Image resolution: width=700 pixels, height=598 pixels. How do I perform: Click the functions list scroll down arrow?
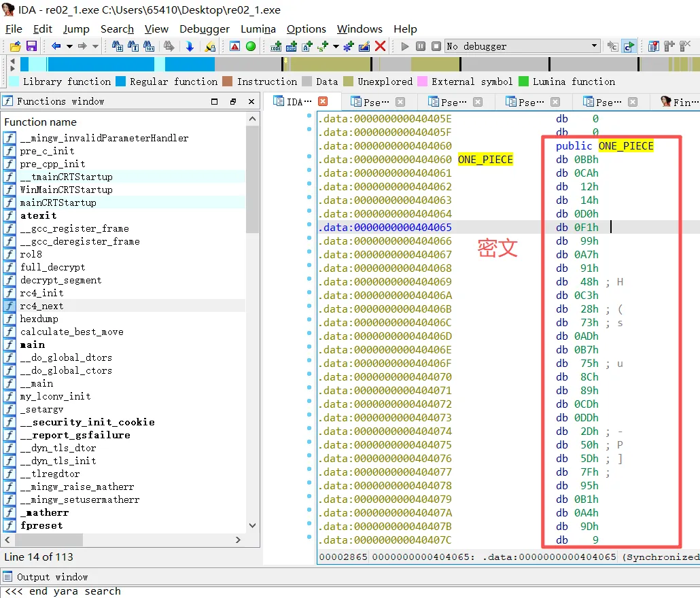(252, 525)
